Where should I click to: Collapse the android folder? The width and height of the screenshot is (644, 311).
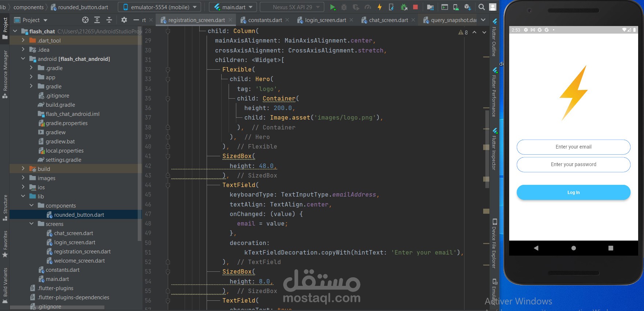(x=23, y=59)
